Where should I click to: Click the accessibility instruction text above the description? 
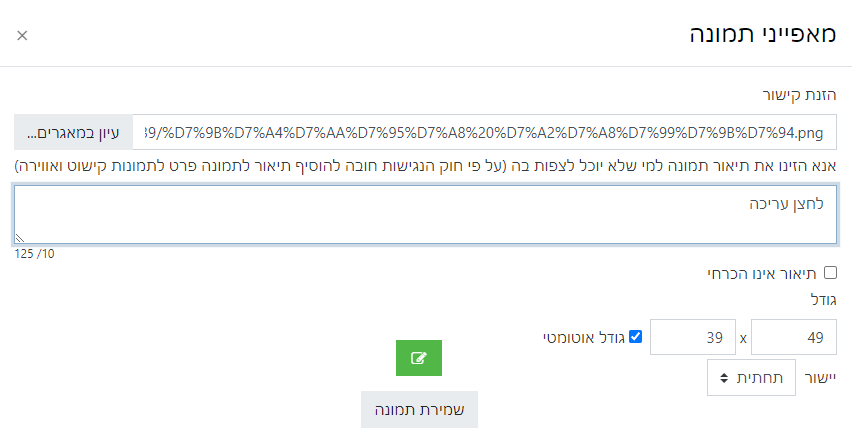425,164
